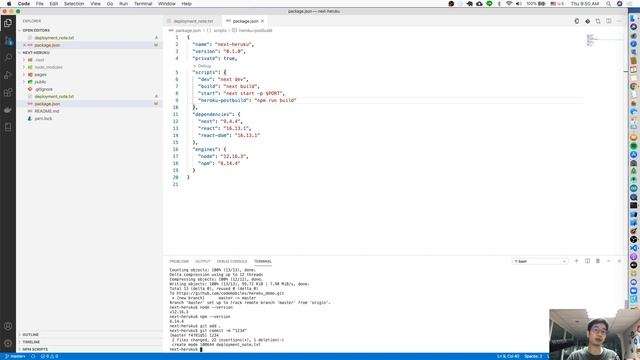Screen dimensions: 640x360
Task: Open the Source Control view
Action: coord(8,41)
